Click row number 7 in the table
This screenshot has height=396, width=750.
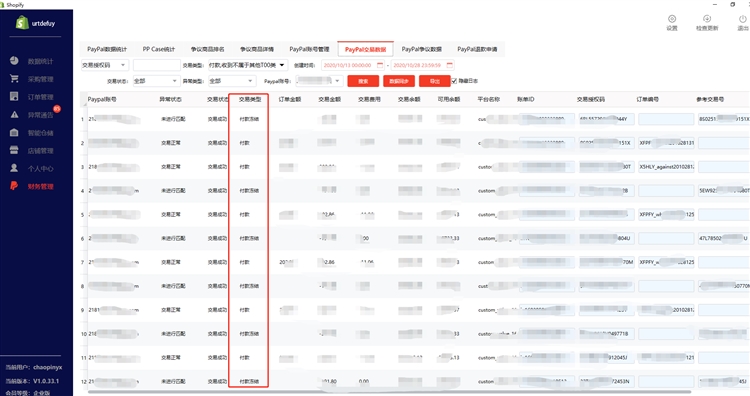(82, 263)
